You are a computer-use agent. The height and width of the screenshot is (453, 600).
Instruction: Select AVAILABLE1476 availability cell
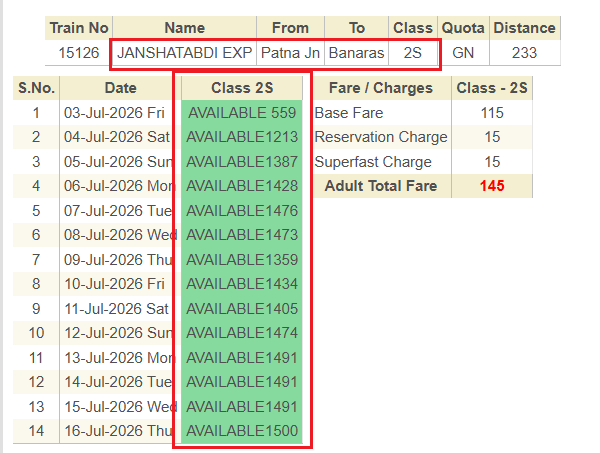coord(242,210)
